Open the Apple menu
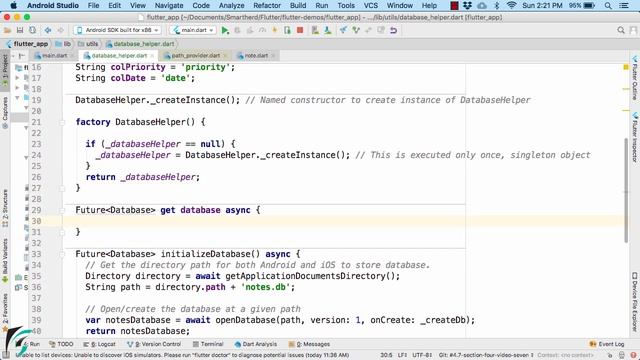The height and width of the screenshot is (360, 640). click(x=13, y=5)
